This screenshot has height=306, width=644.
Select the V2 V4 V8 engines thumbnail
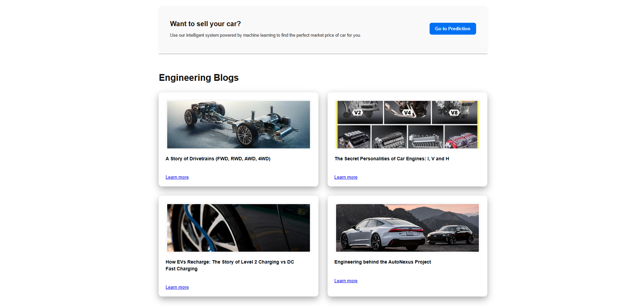point(407,125)
